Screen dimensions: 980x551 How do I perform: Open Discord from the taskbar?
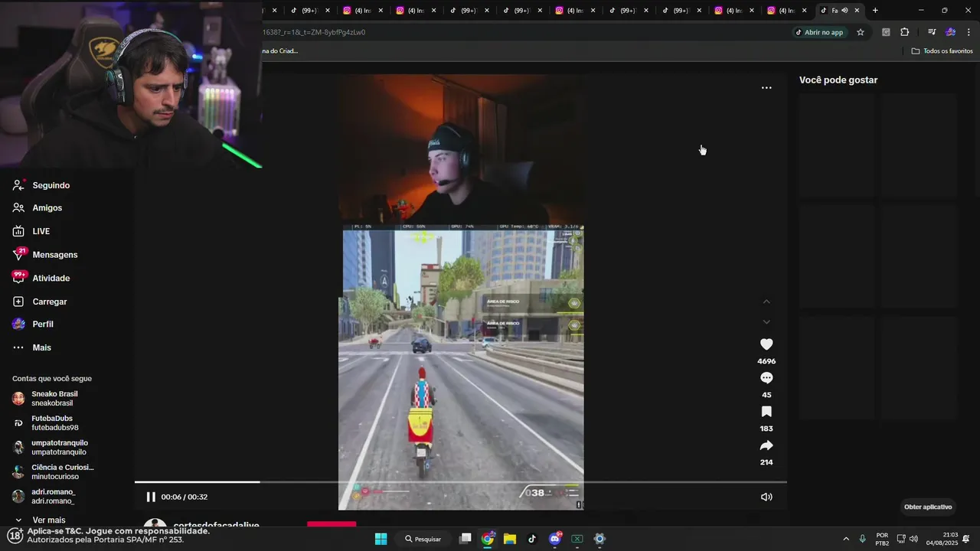click(555, 539)
